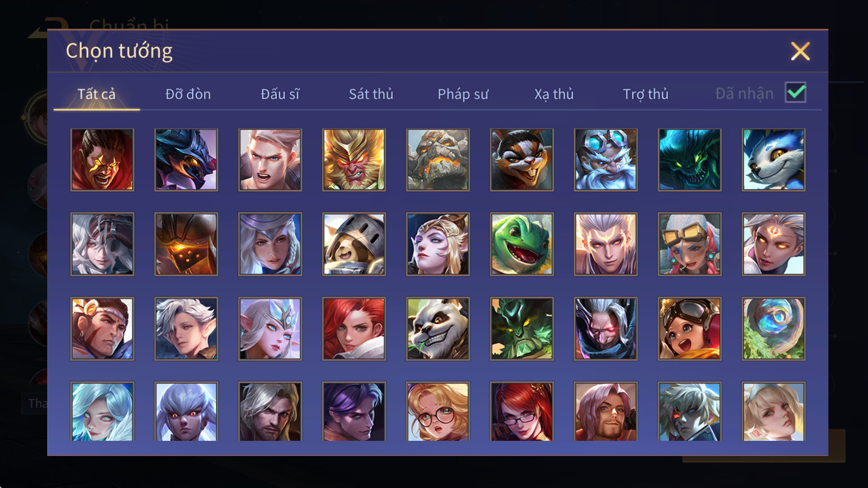The height and width of the screenshot is (488, 868).
Task: Select the swirling blue orb hero portrait
Action: pos(774,329)
